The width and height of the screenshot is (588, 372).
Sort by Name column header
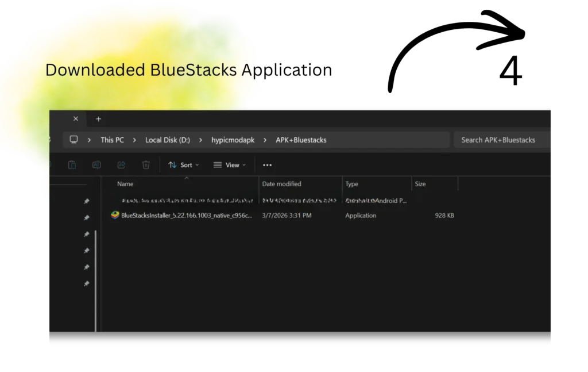(125, 184)
